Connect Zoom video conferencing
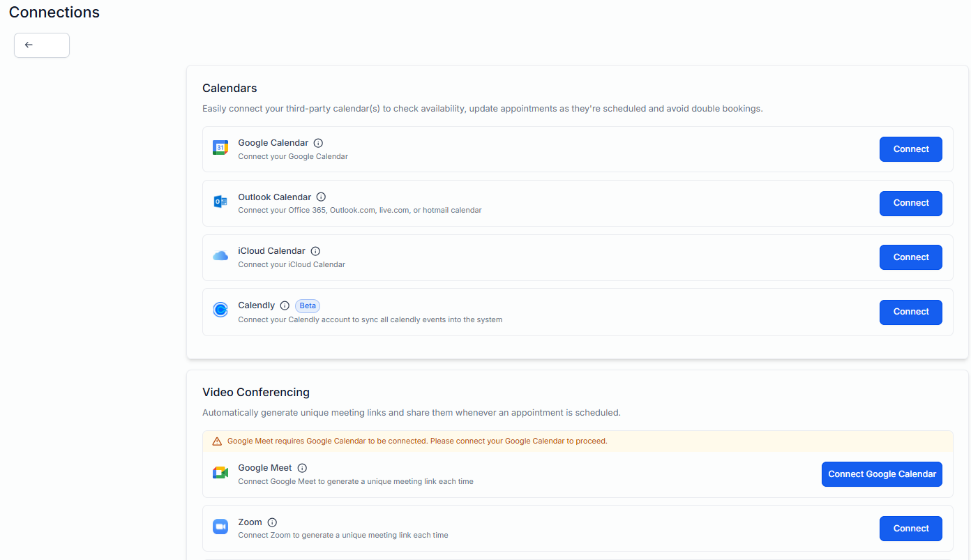 pyautogui.click(x=910, y=529)
